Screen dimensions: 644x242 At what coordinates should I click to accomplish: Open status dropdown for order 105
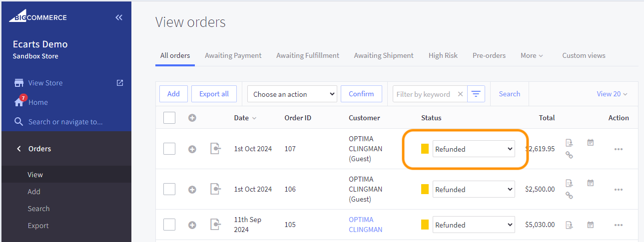[x=474, y=225]
